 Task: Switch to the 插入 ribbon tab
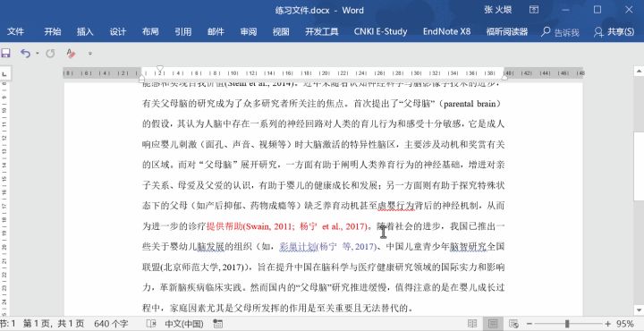[85, 31]
